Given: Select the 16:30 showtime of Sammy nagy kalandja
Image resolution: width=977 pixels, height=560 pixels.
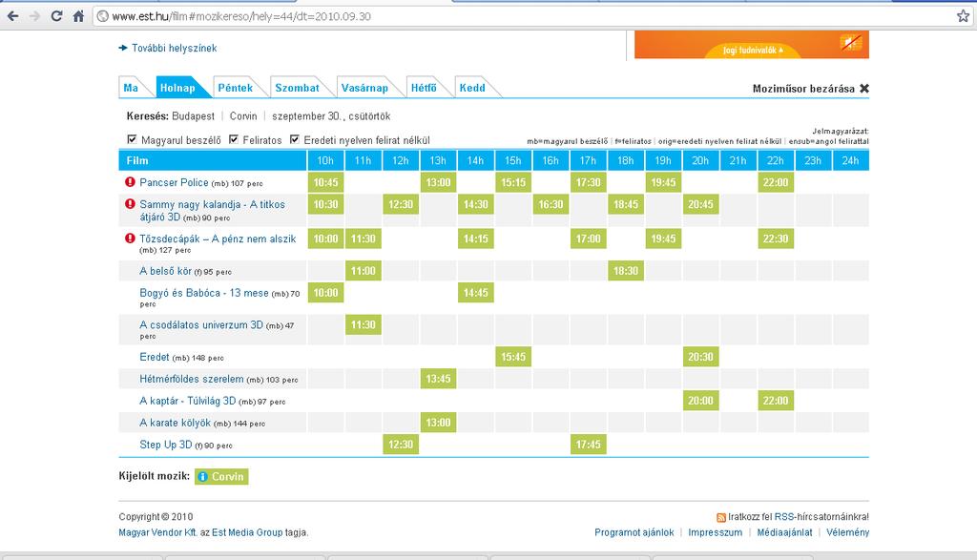Looking at the screenshot, I should coord(551,204).
